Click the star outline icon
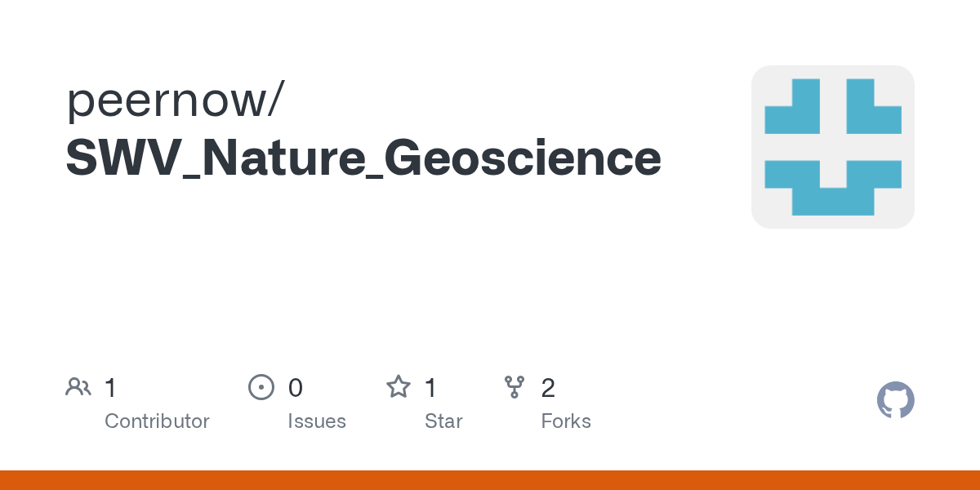 399,386
